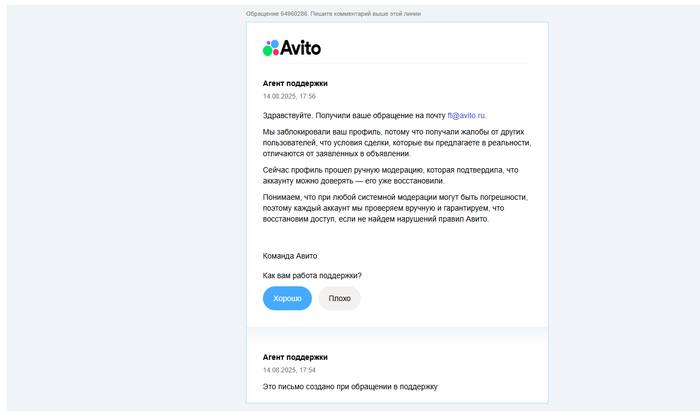
Task: Click the Здравствуйте greeting sentence
Action: coord(375,116)
